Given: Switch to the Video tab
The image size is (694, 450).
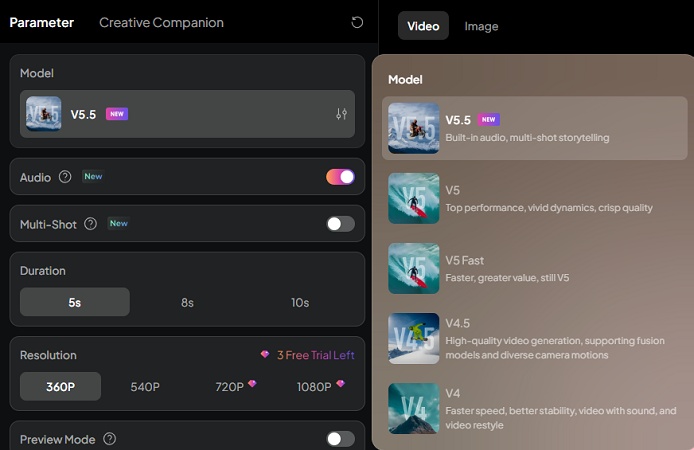Looking at the screenshot, I should pyautogui.click(x=423, y=26).
